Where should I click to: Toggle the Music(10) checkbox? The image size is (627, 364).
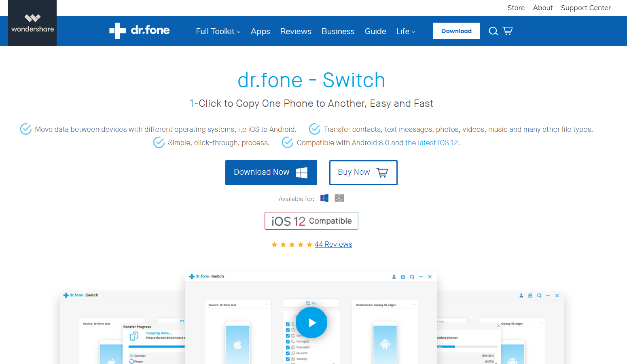point(288,353)
